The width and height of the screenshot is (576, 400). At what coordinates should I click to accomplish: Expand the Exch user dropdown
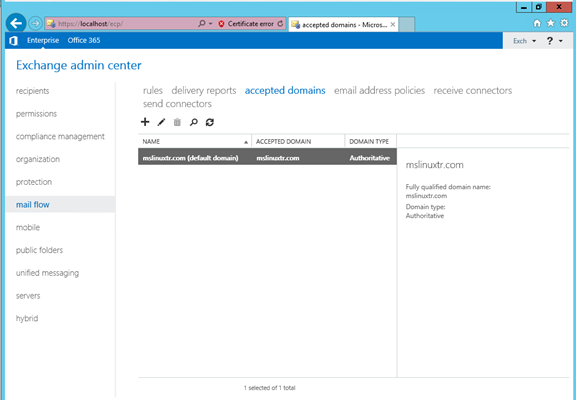tap(525, 41)
